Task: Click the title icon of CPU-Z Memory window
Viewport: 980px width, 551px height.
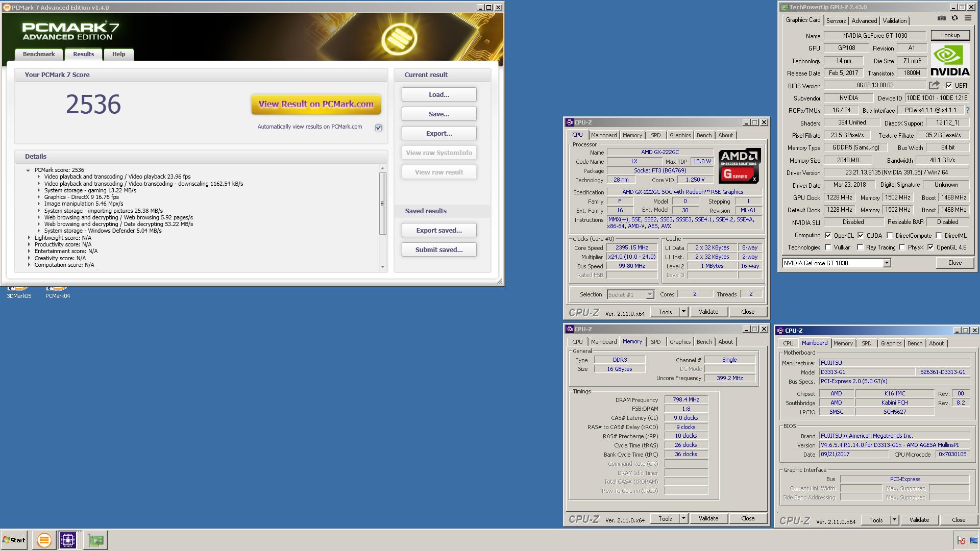Action: [x=570, y=329]
